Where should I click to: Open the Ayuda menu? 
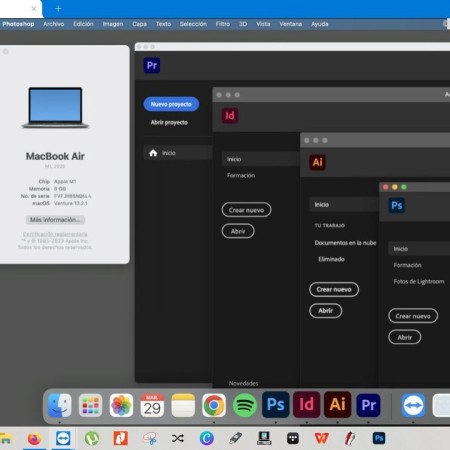pyautogui.click(x=320, y=24)
